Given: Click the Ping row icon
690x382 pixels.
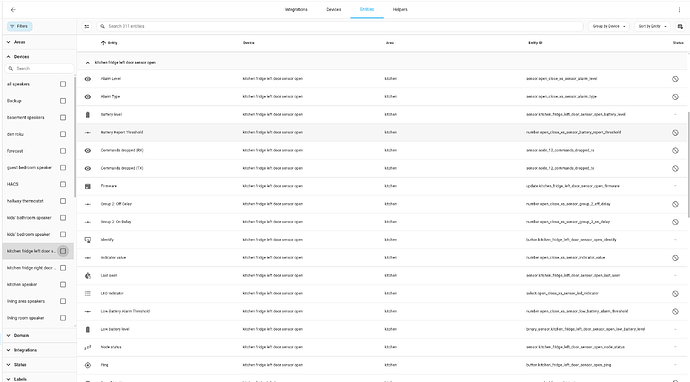Looking at the screenshot, I should pyautogui.click(x=88, y=365).
